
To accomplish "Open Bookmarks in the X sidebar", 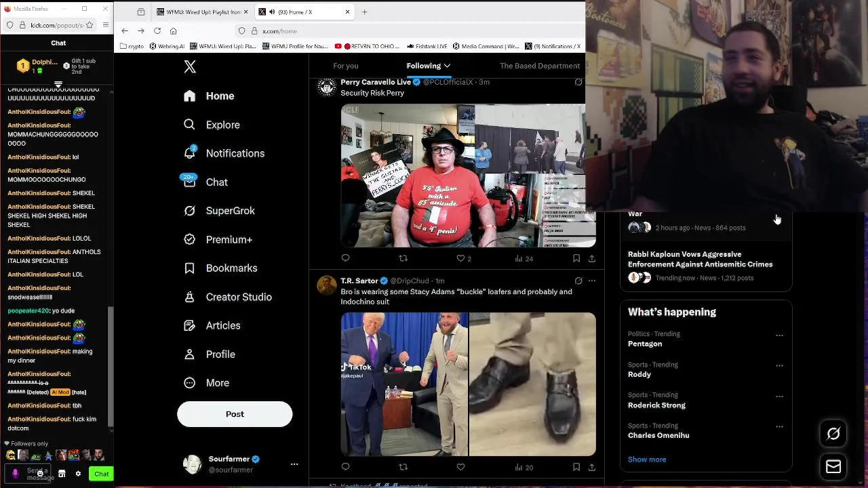I will [x=220, y=268].
